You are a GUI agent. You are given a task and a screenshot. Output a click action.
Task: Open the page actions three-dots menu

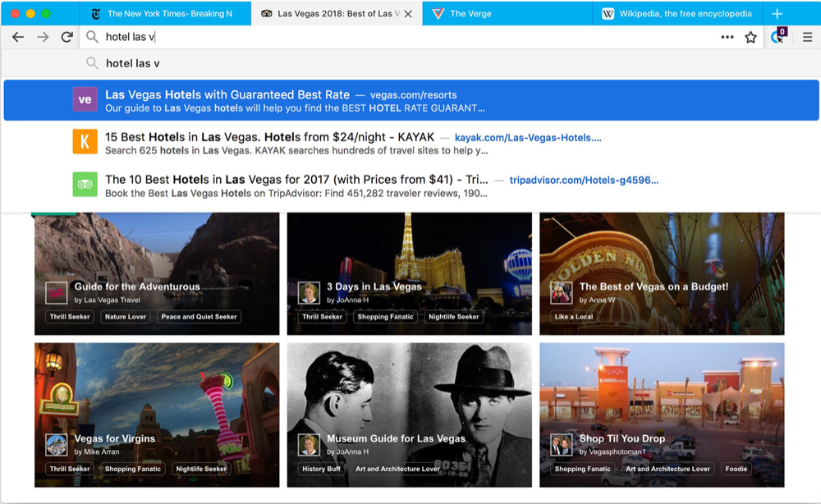click(x=727, y=37)
